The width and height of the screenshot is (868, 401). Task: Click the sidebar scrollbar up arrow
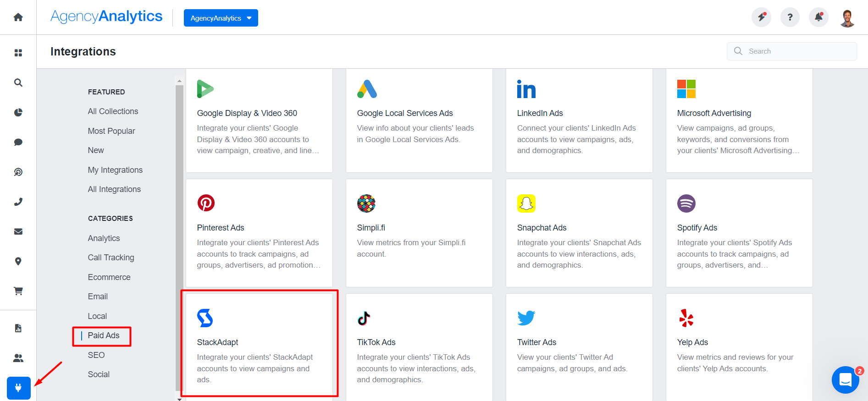tap(179, 81)
